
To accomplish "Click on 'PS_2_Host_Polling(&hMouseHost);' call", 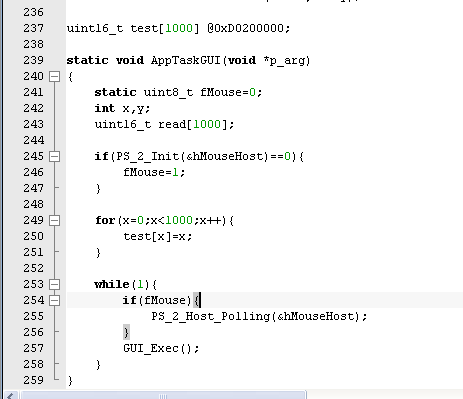I will (x=259, y=316).
